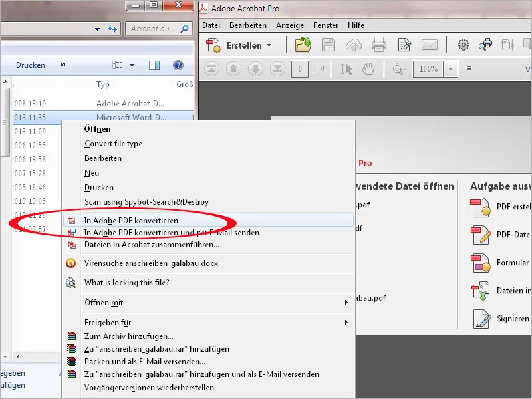532x399 pixels.
Task: Click the edit text notepad icon
Action: tap(404, 45)
